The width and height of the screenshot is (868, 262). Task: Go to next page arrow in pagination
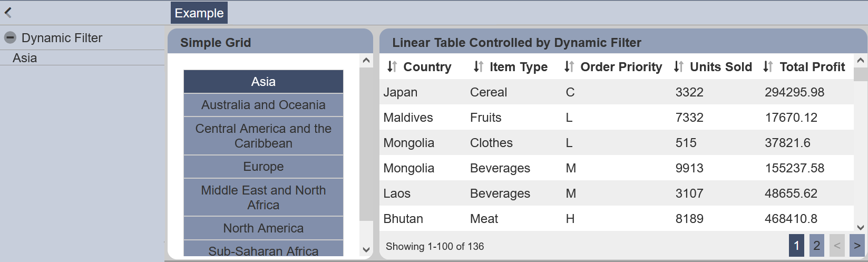tap(857, 246)
